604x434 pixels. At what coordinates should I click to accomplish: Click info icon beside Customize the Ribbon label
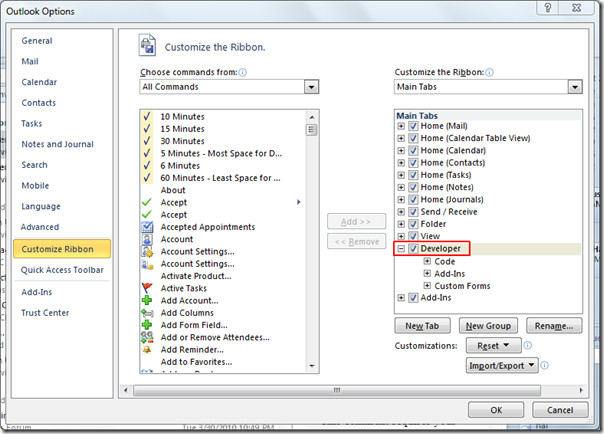(489, 72)
